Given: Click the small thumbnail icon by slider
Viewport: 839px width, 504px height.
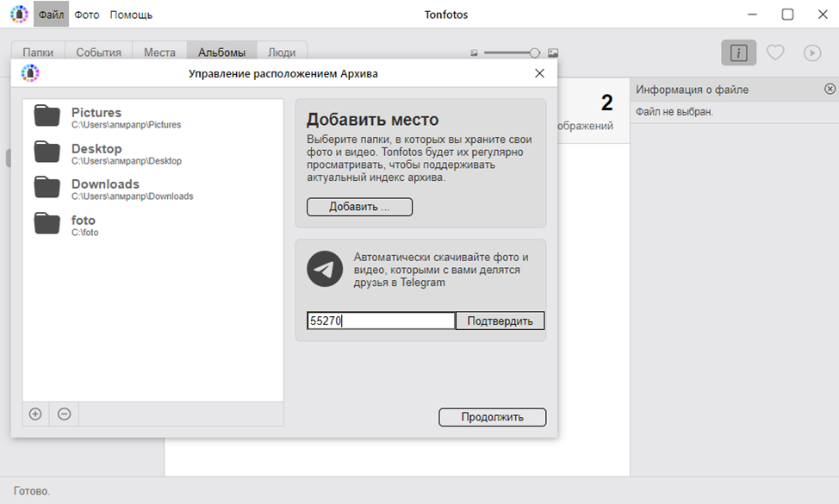Looking at the screenshot, I should pyautogui.click(x=474, y=53).
